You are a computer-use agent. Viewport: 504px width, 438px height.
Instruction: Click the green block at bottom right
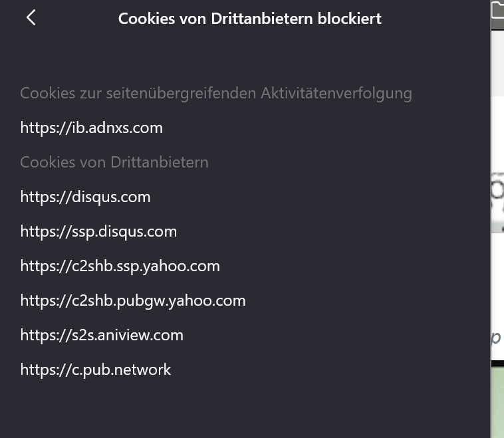point(497,402)
